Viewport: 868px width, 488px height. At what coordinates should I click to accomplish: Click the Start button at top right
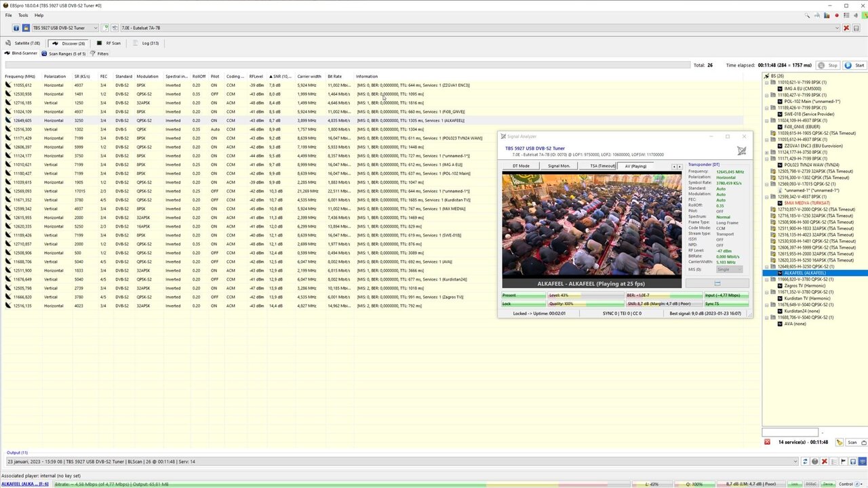[853, 65]
